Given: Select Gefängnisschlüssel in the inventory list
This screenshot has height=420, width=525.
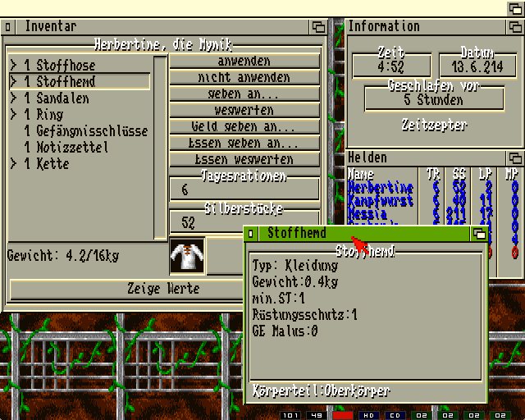Looking at the screenshot, I should [85, 131].
